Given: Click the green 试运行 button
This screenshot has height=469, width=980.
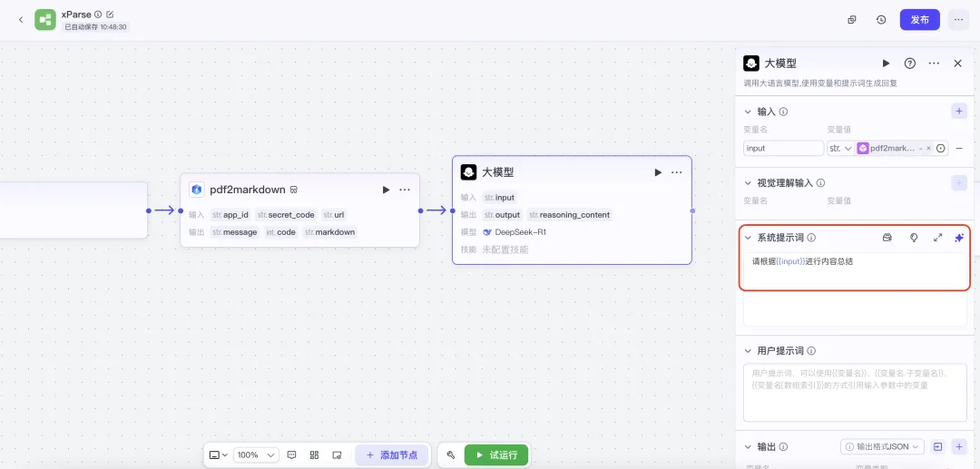Looking at the screenshot, I should coord(496,455).
